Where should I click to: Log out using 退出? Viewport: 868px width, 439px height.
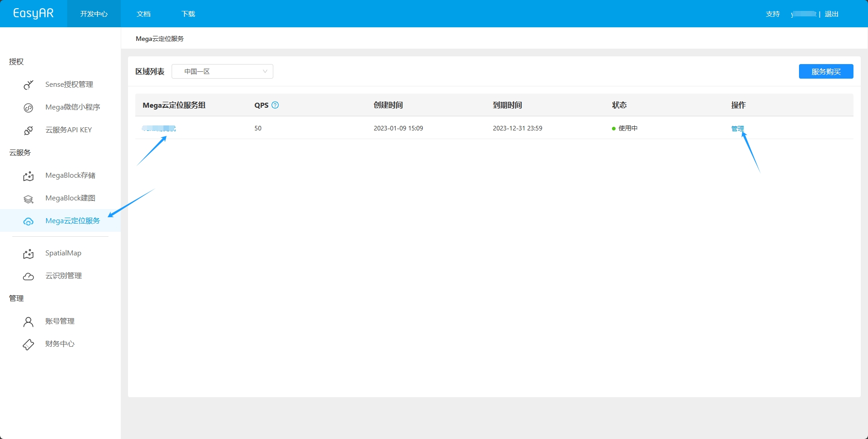click(831, 14)
